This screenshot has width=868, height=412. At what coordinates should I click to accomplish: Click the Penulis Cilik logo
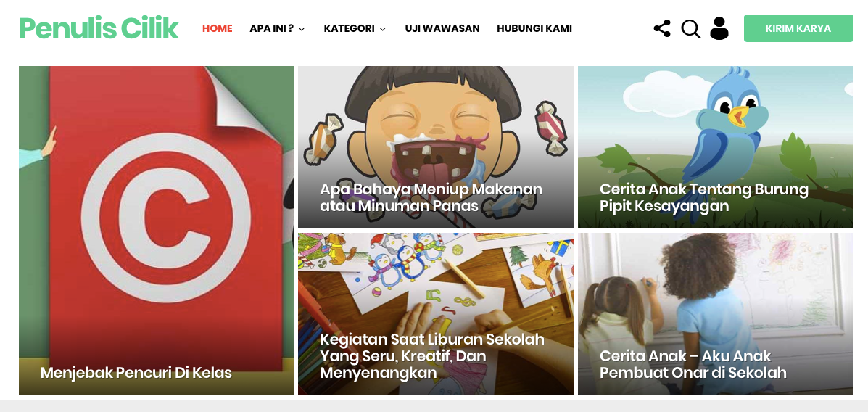click(99, 28)
